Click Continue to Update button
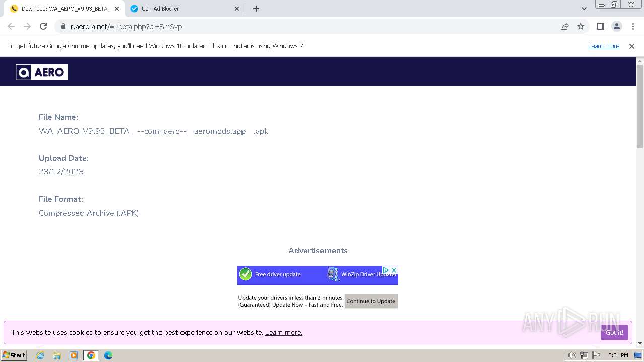644x362 pixels. 371,301
